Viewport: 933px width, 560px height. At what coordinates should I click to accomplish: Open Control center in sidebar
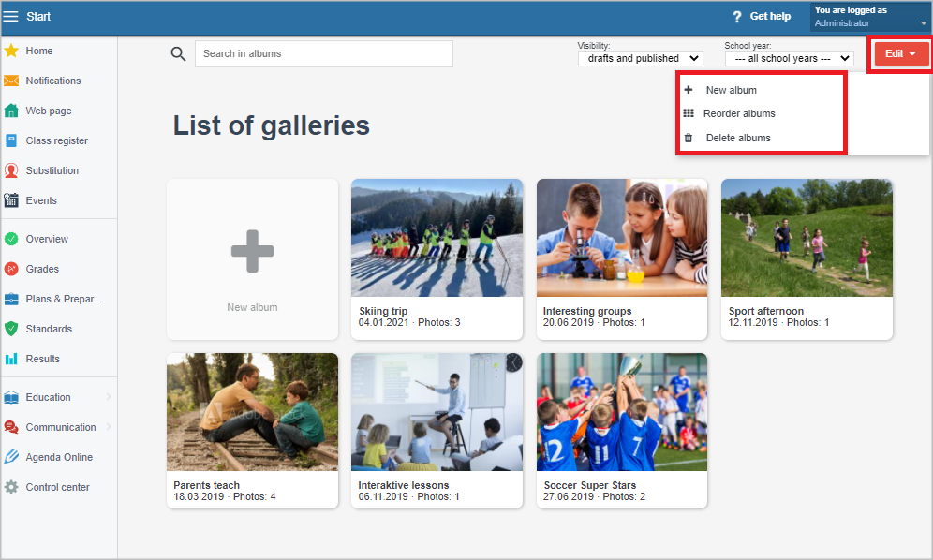point(58,487)
